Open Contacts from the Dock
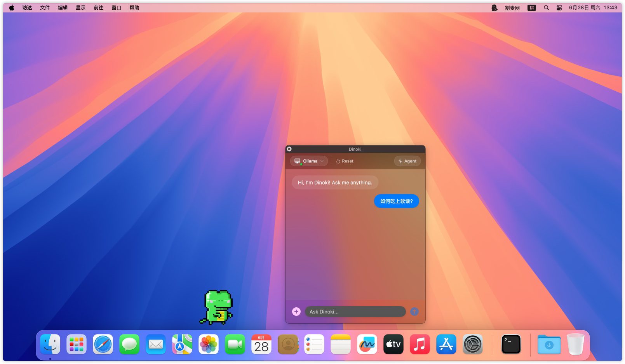The height and width of the screenshot is (364, 625). pos(288,344)
